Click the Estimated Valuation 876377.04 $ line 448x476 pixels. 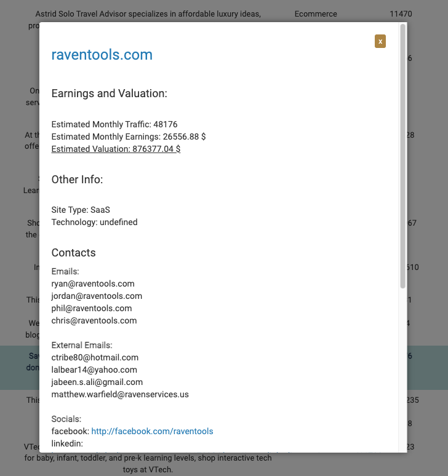116,149
